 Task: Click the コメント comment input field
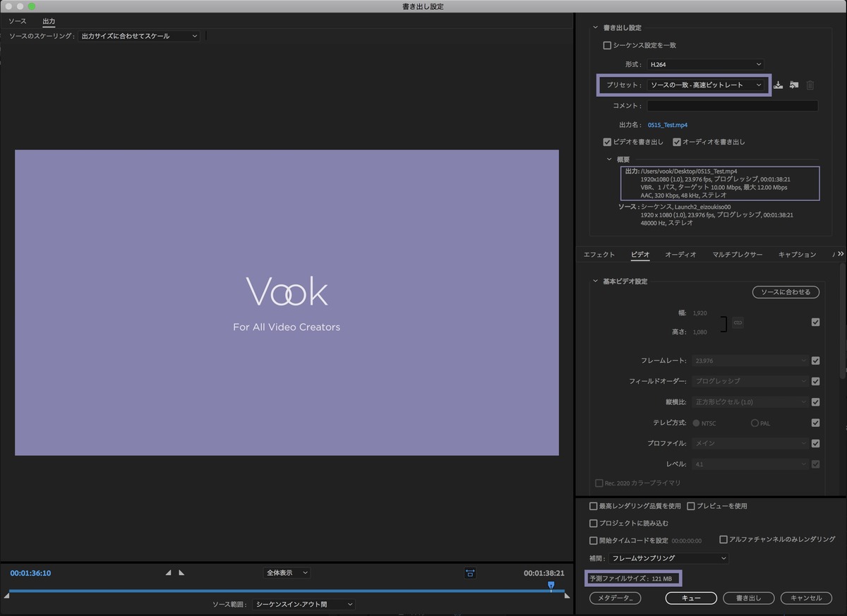(732, 106)
